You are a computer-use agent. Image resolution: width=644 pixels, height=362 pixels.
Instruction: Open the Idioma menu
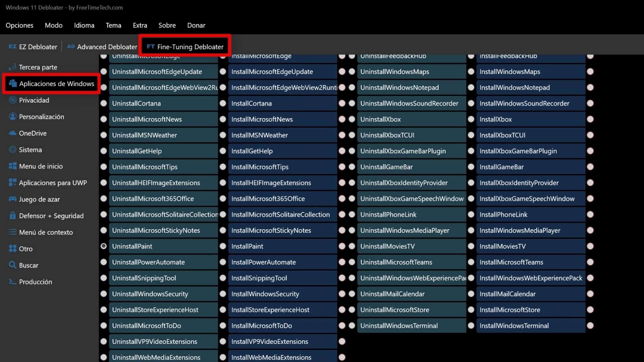coord(84,25)
